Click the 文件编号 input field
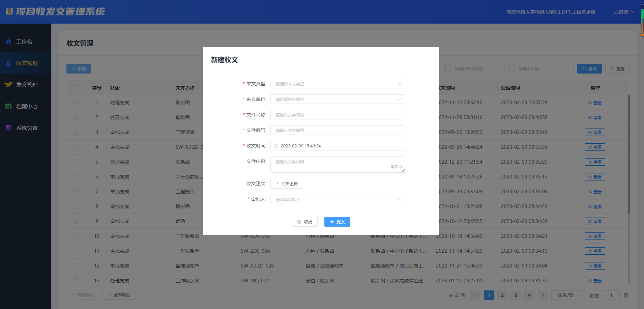Screen dimensions: 644x309 coord(338,130)
